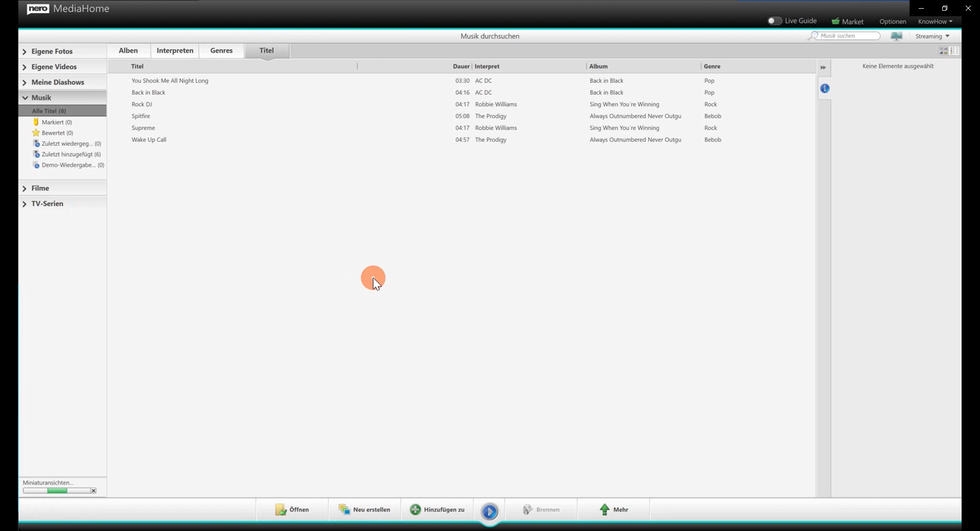The image size is (980, 531).
Task: Select the Back in Black track title
Action: pyautogui.click(x=149, y=92)
